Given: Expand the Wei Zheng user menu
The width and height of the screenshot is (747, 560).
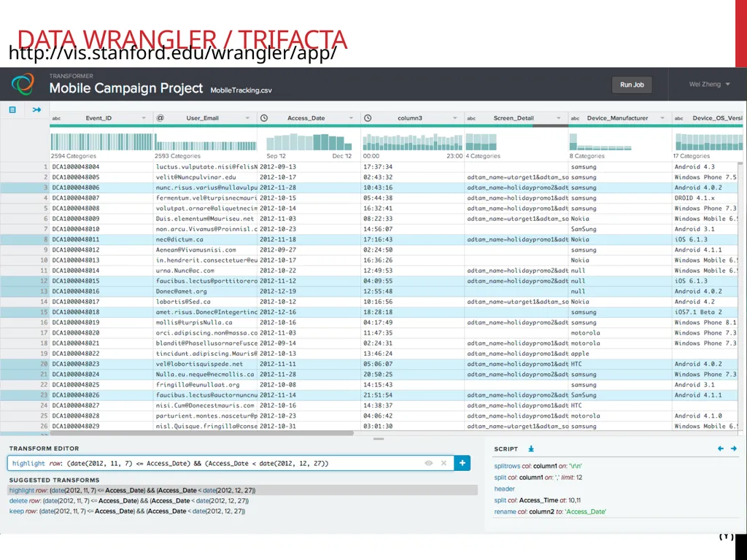Looking at the screenshot, I should 709,85.
